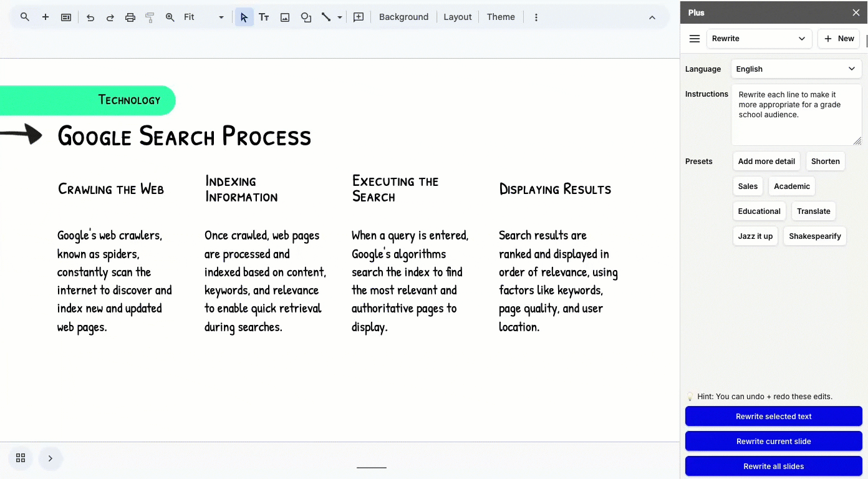Activate the paint format tool
This screenshot has height=479, width=868.
tap(150, 17)
